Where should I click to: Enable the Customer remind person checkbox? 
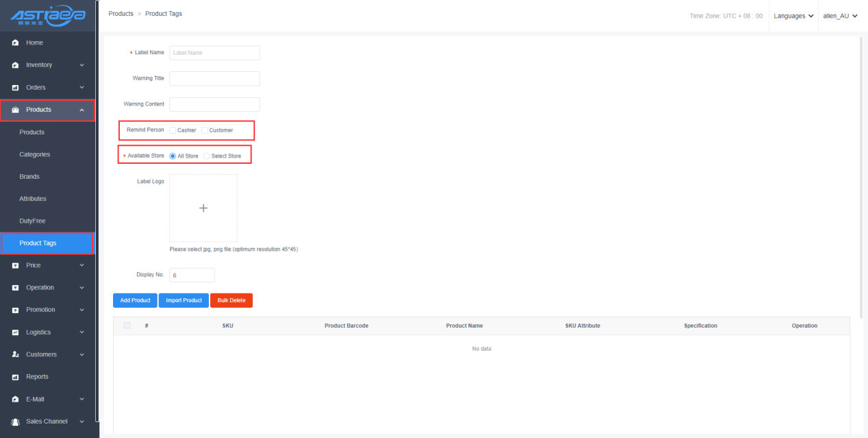click(205, 130)
